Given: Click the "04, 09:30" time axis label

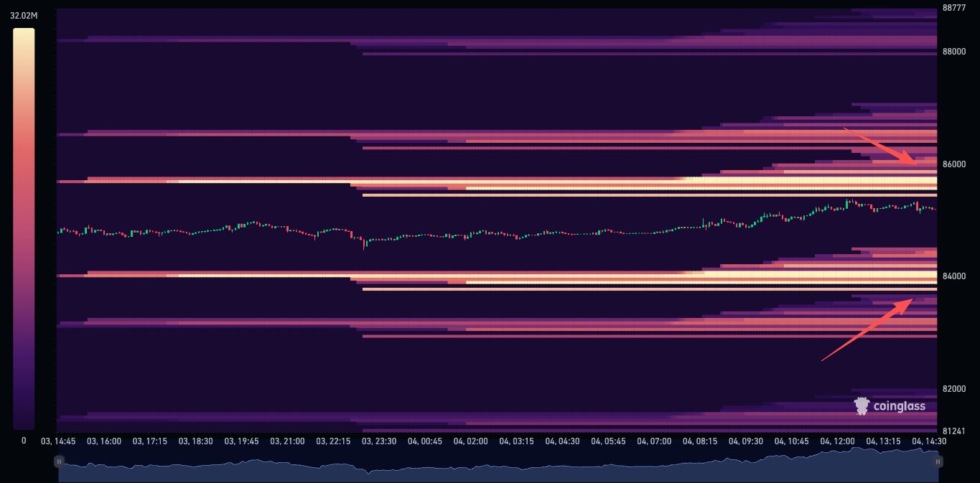Looking at the screenshot, I should click(746, 441).
